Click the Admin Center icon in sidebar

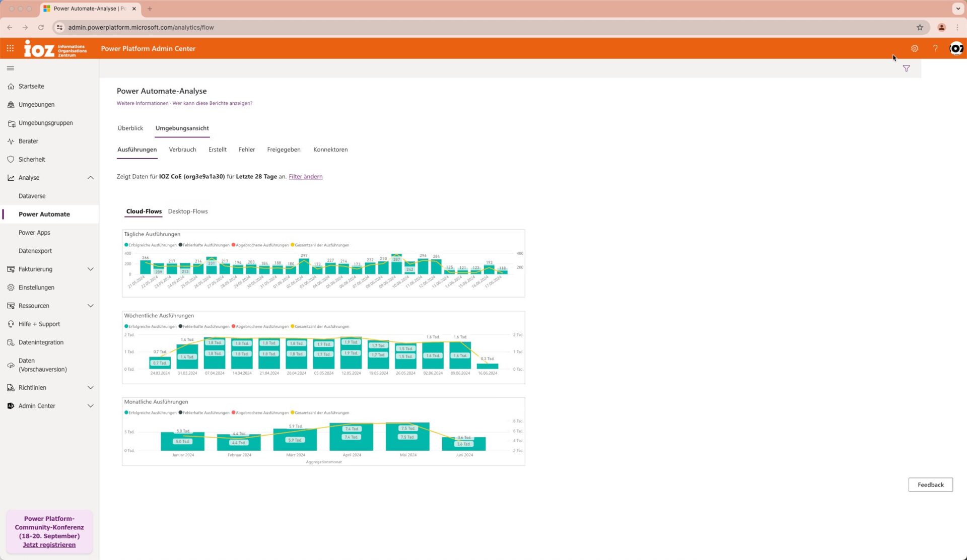pos(11,406)
